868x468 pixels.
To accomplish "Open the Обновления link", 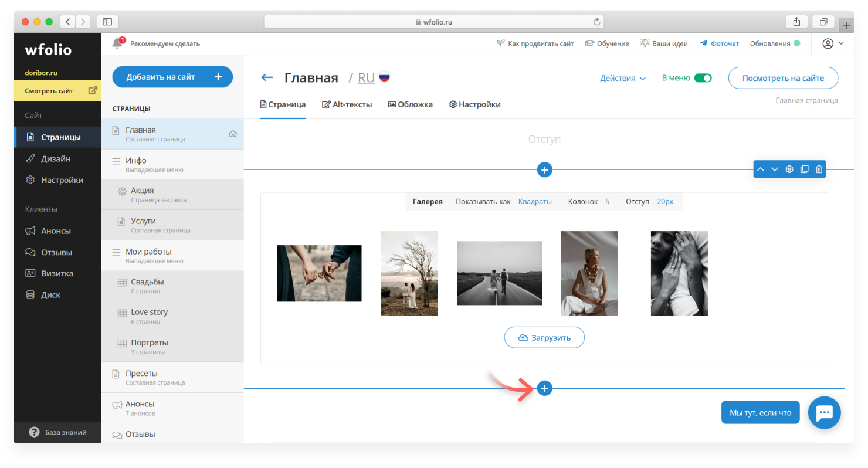I will click(x=775, y=43).
